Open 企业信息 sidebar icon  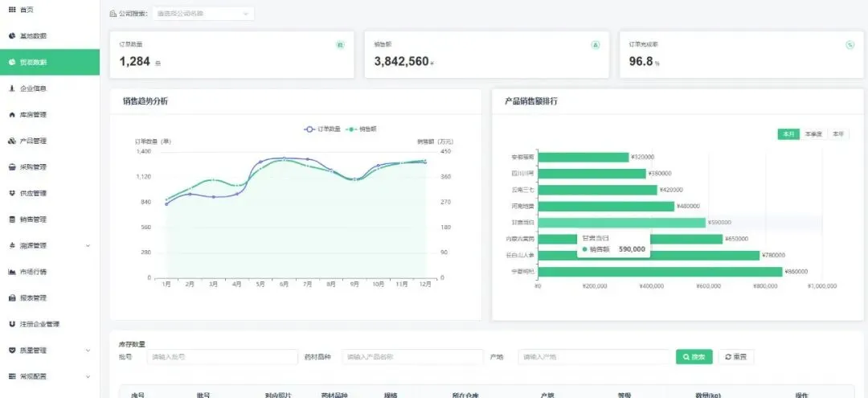click(12, 88)
